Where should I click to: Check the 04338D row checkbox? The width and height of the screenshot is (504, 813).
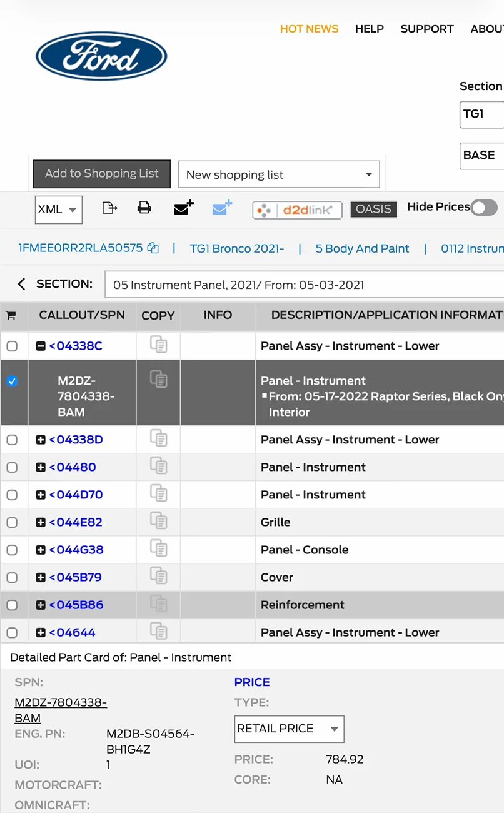pyautogui.click(x=12, y=440)
